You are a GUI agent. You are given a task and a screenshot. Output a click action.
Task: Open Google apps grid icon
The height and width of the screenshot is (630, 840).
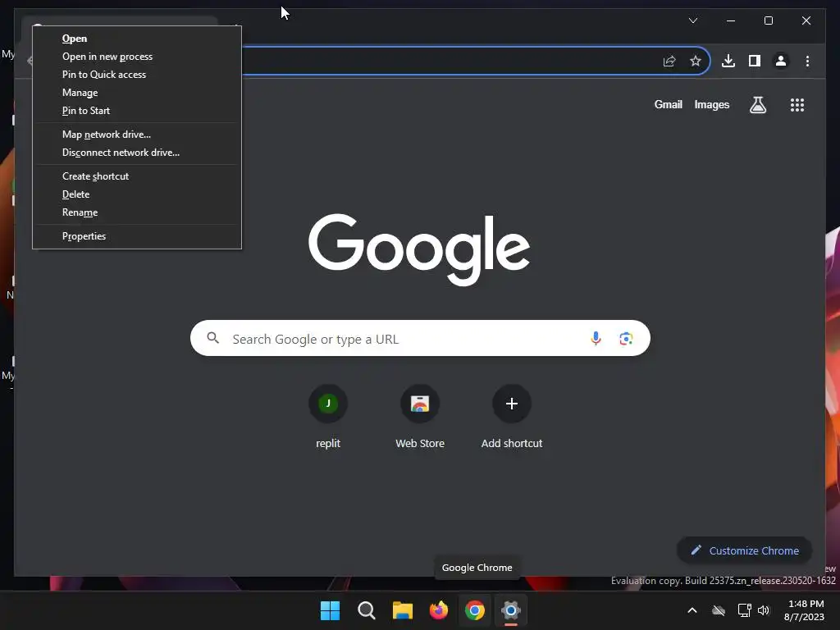[797, 105]
